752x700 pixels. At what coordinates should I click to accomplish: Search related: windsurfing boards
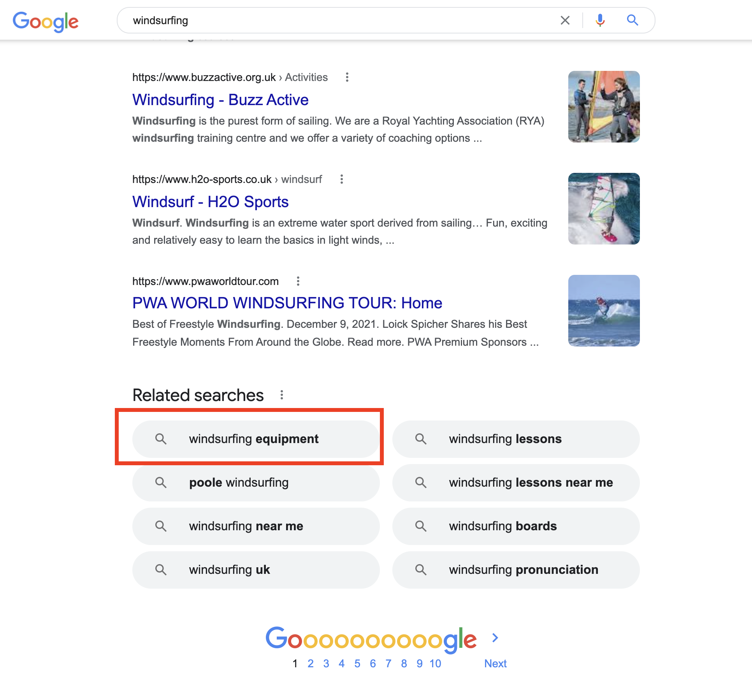pos(516,526)
